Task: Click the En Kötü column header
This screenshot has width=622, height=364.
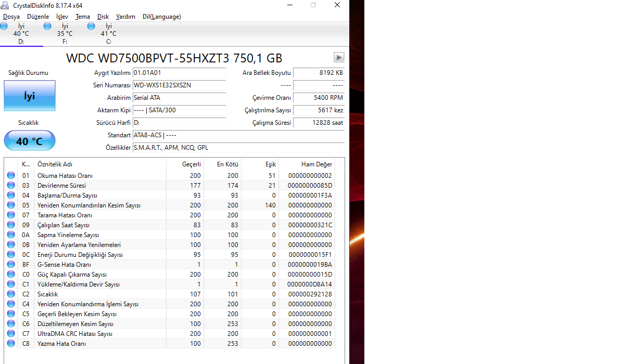Action: 223,164
